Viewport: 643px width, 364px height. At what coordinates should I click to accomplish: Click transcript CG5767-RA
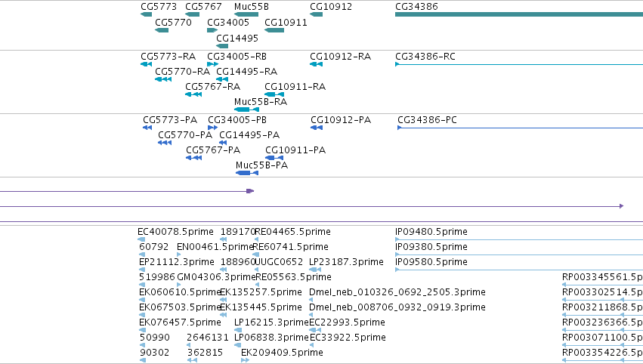coord(212,87)
